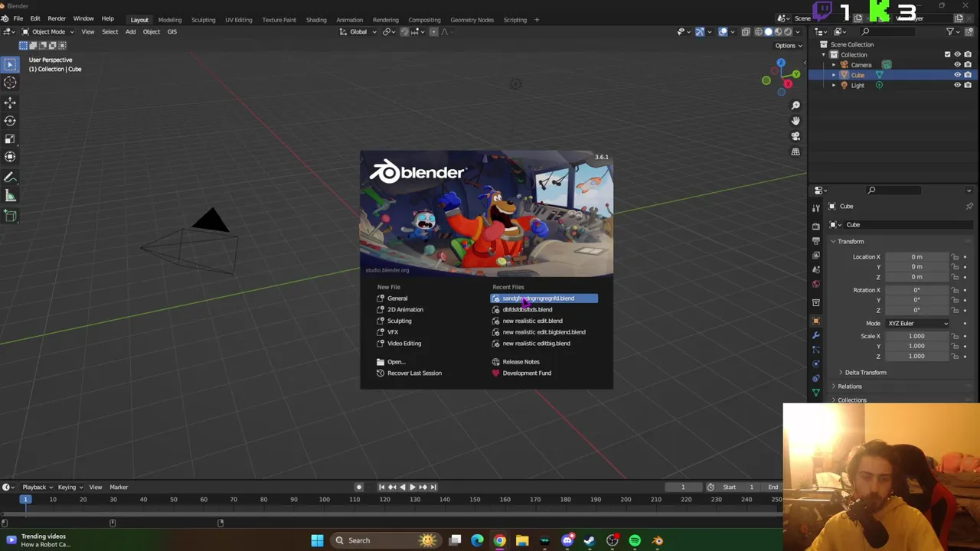
Task: Select the Rotate tool
Action: point(10,121)
